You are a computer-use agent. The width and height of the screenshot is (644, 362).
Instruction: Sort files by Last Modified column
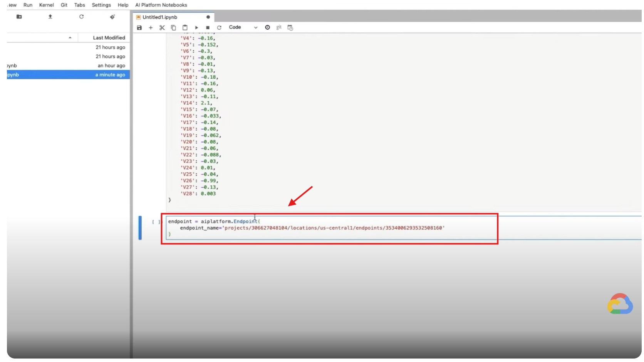pyautogui.click(x=109, y=38)
